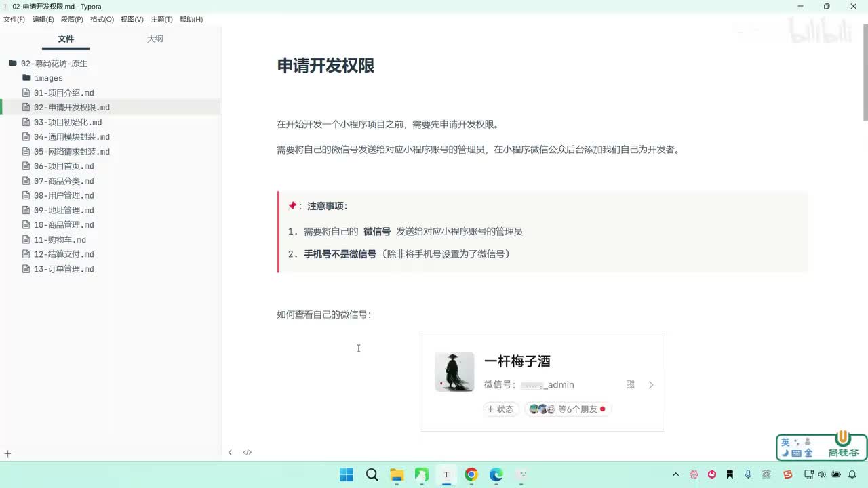Show hidden system tray icons
Image resolution: width=868 pixels, height=488 pixels.
(675, 474)
